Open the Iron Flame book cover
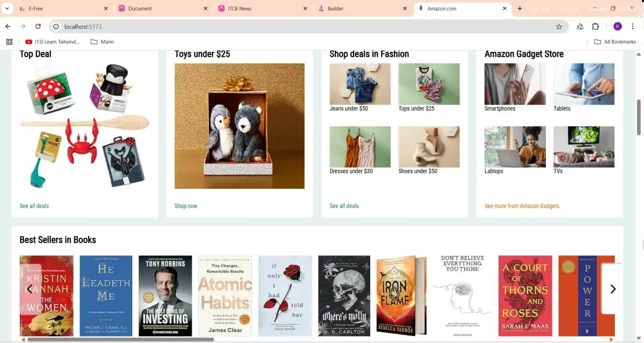The width and height of the screenshot is (644, 343). (x=401, y=296)
